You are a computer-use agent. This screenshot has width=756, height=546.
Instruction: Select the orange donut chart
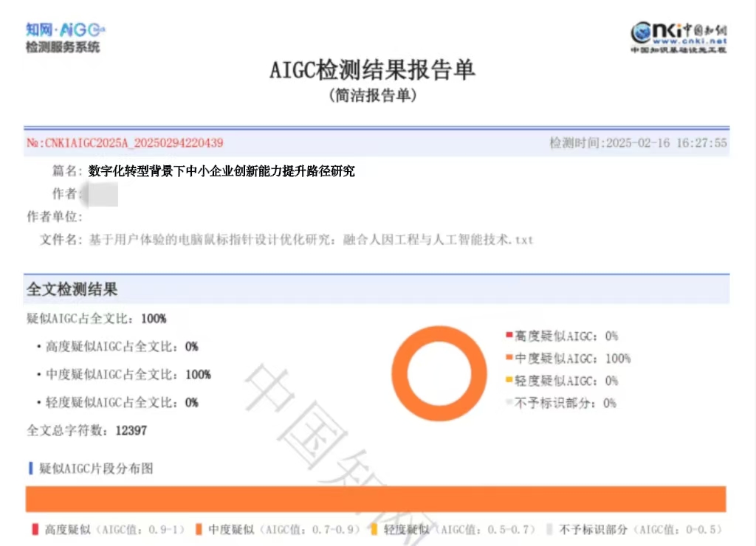[439, 374]
